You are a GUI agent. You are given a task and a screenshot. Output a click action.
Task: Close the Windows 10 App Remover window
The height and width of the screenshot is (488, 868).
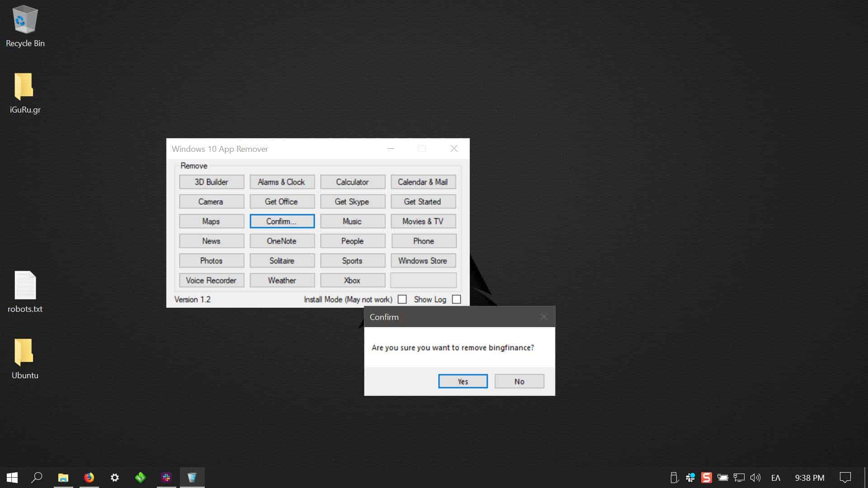[x=454, y=149]
